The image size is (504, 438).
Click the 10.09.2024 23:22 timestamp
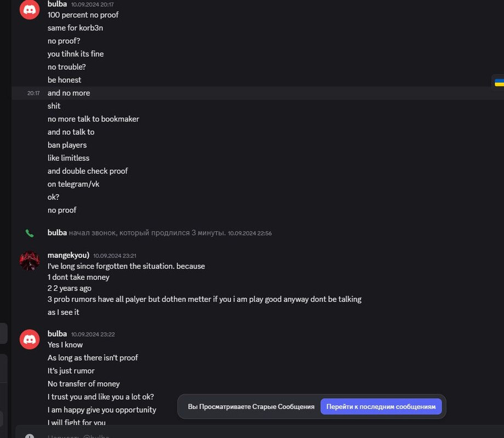click(x=93, y=334)
